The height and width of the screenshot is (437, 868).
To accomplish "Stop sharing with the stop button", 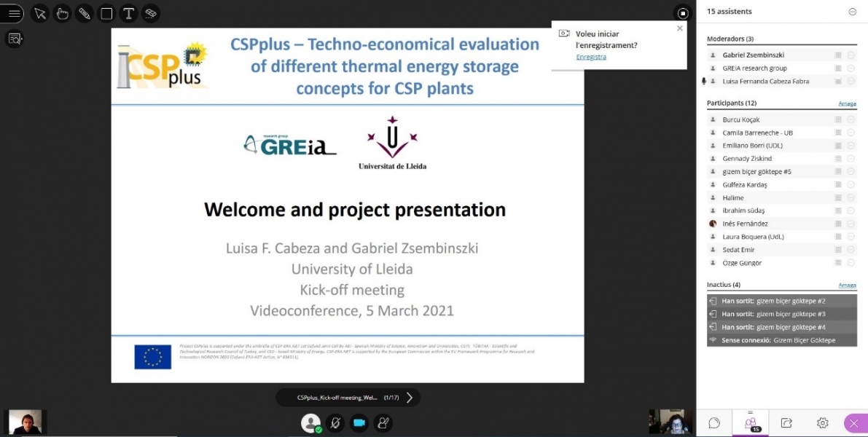I will coord(682,13).
